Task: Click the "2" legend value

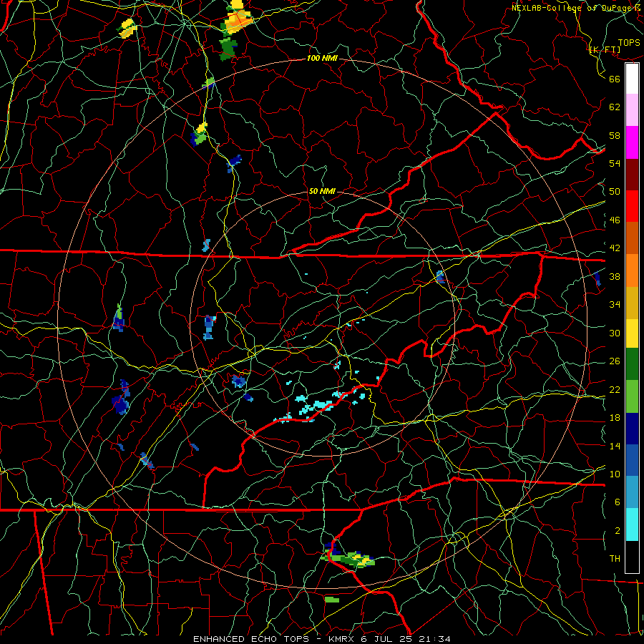Action: [x=617, y=531]
